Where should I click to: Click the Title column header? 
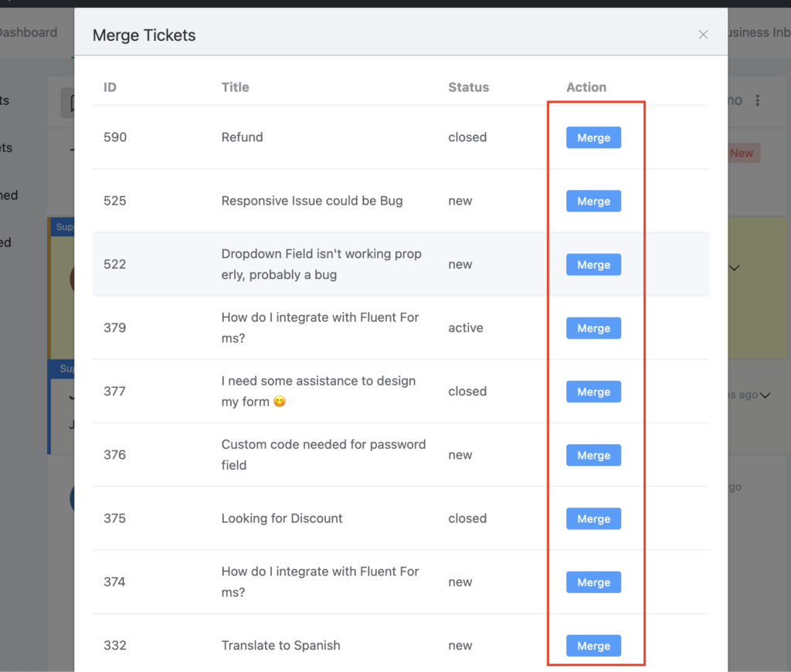click(235, 87)
